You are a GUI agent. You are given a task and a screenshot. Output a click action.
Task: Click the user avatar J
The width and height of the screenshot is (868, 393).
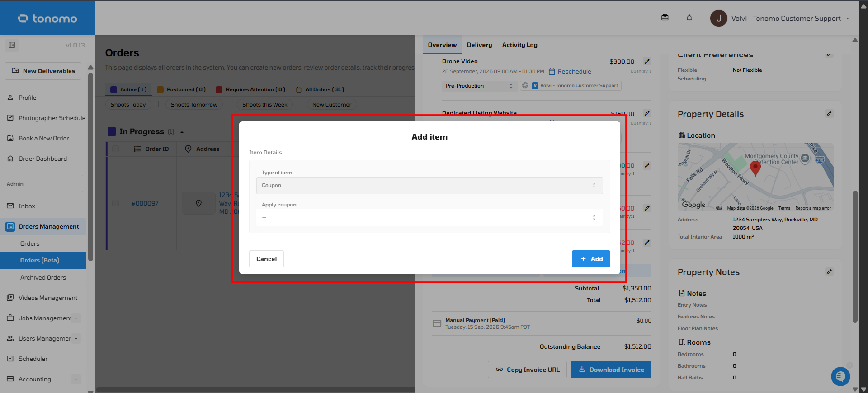718,19
